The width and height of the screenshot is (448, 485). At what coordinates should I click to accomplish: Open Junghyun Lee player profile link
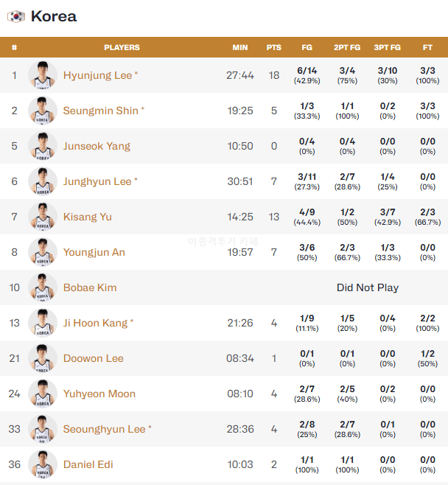point(97,181)
